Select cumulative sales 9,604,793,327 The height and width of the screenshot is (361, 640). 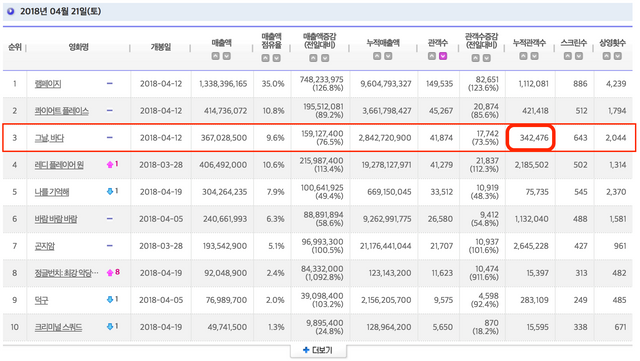tap(386, 84)
